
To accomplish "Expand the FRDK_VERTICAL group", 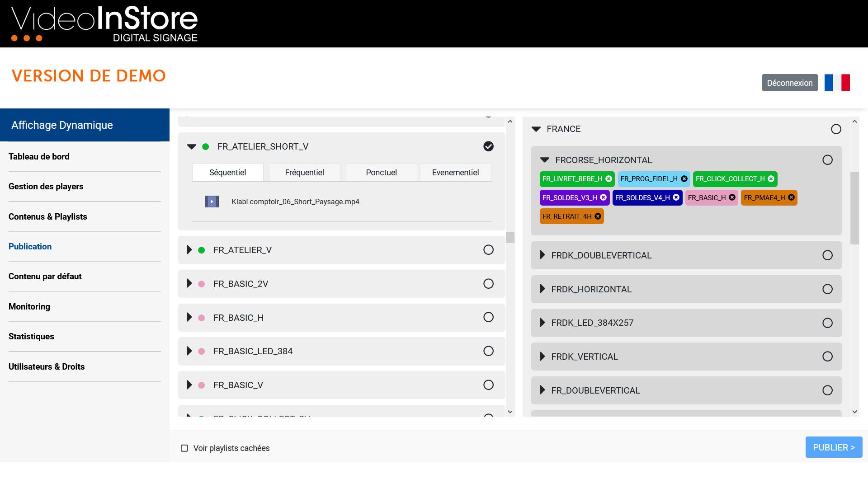I will (x=542, y=357).
